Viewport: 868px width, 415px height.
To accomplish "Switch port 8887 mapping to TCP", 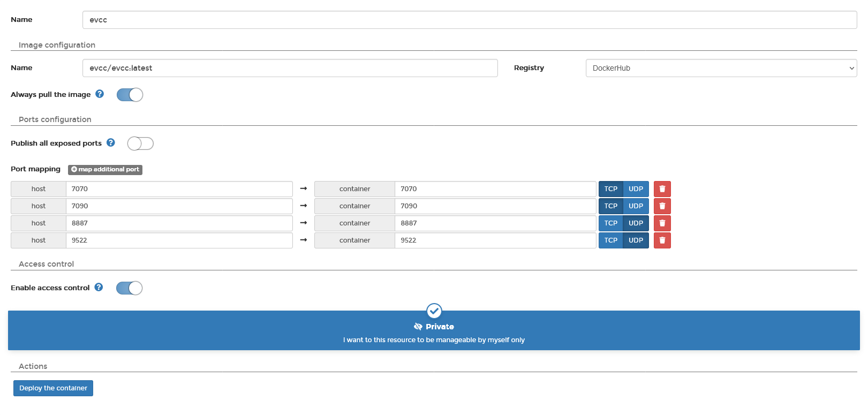I will coord(610,223).
